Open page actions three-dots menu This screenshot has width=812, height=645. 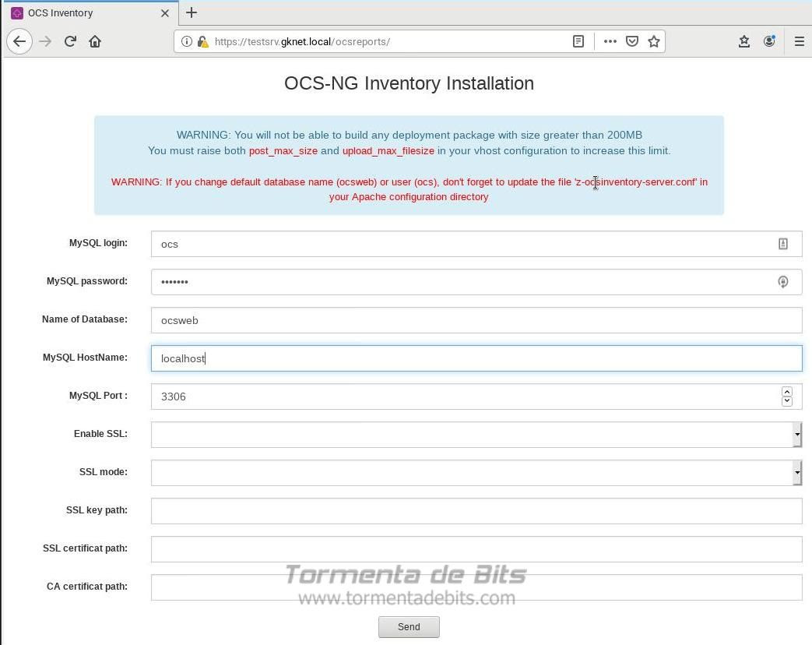pos(610,41)
